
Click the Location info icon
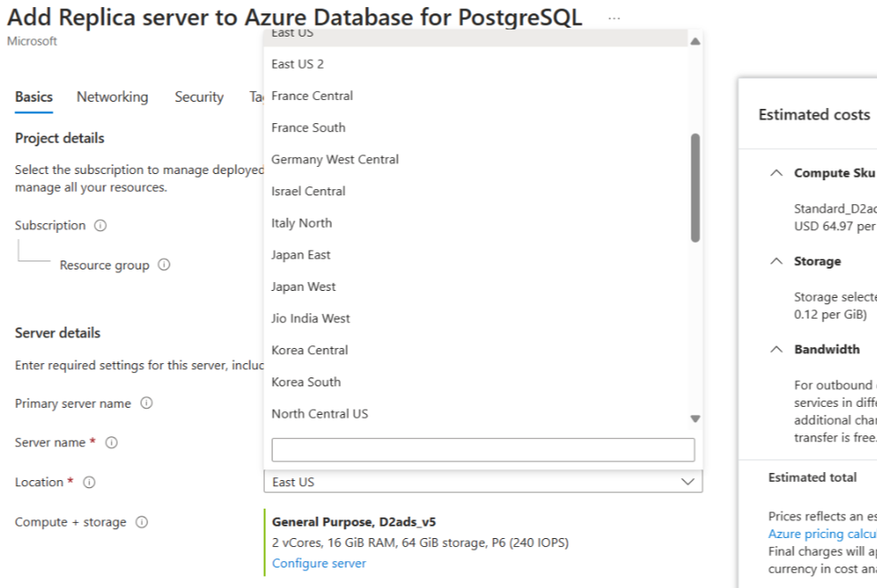coord(89,482)
